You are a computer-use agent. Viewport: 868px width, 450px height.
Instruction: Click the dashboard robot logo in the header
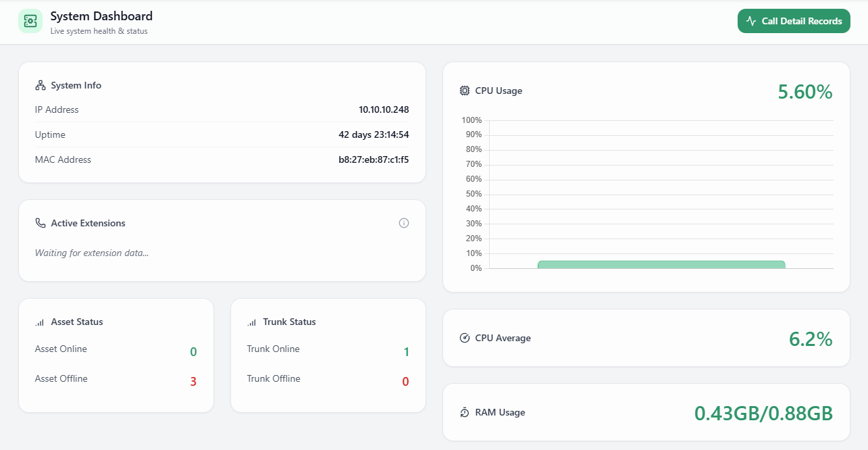tap(30, 21)
